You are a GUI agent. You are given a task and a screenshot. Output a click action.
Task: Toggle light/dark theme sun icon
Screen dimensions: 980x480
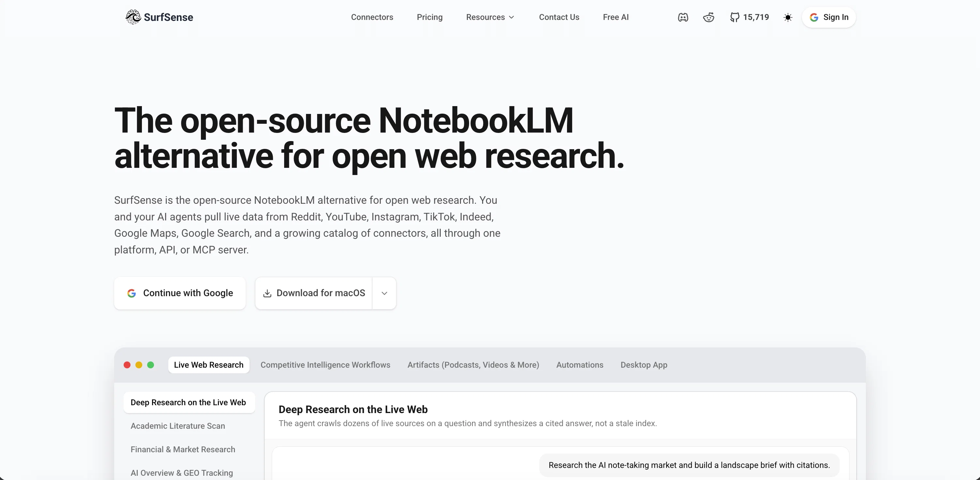click(788, 18)
